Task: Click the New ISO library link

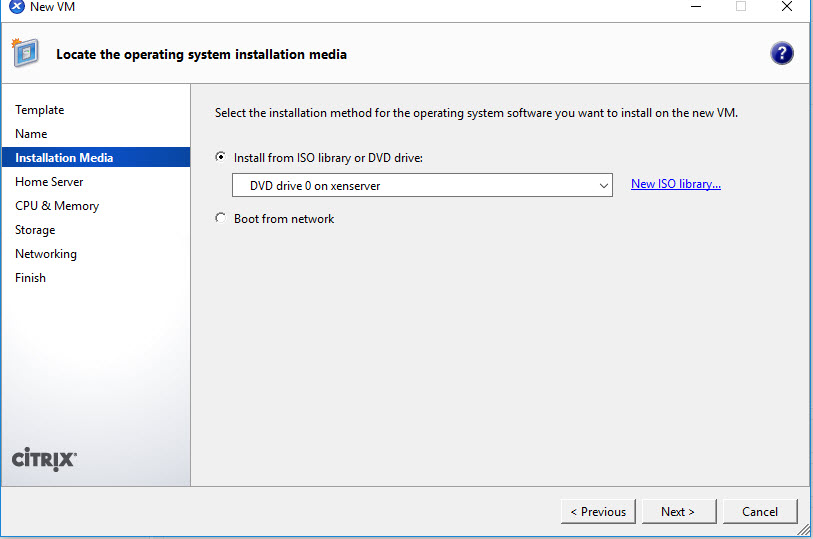Action: tap(676, 184)
